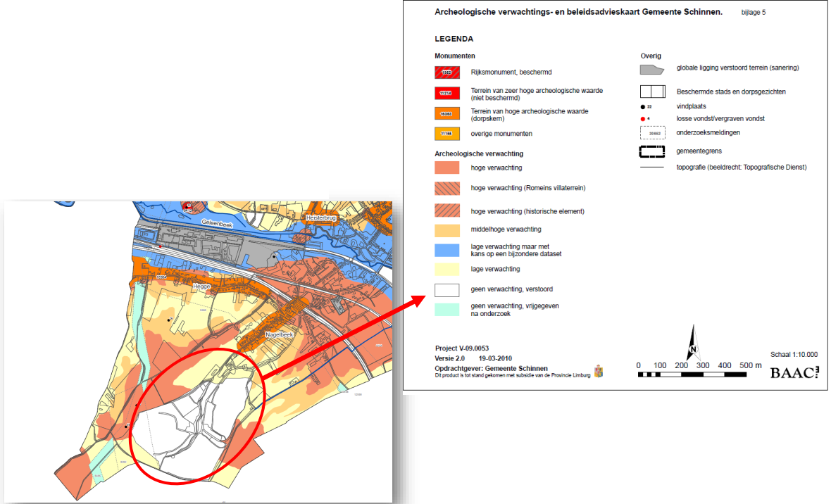Click the 'Heisterbrug' label on the map
This screenshot has height=504, width=831.
click(320, 218)
